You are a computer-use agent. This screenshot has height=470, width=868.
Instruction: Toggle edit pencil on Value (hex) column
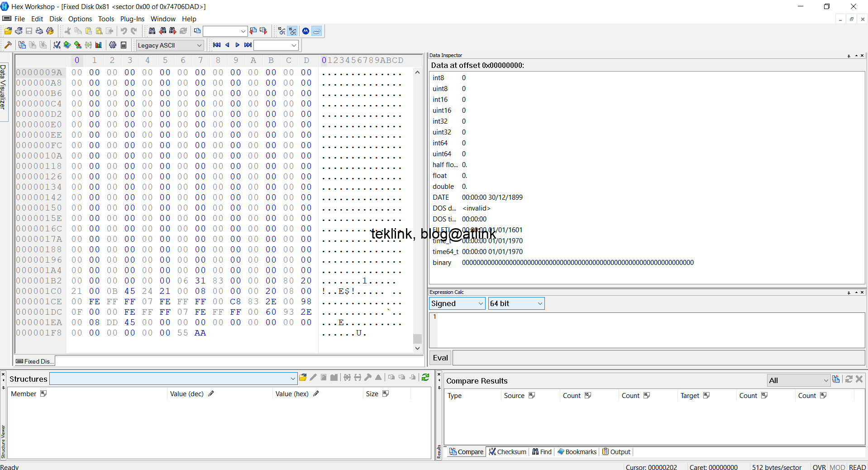tap(316, 393)
